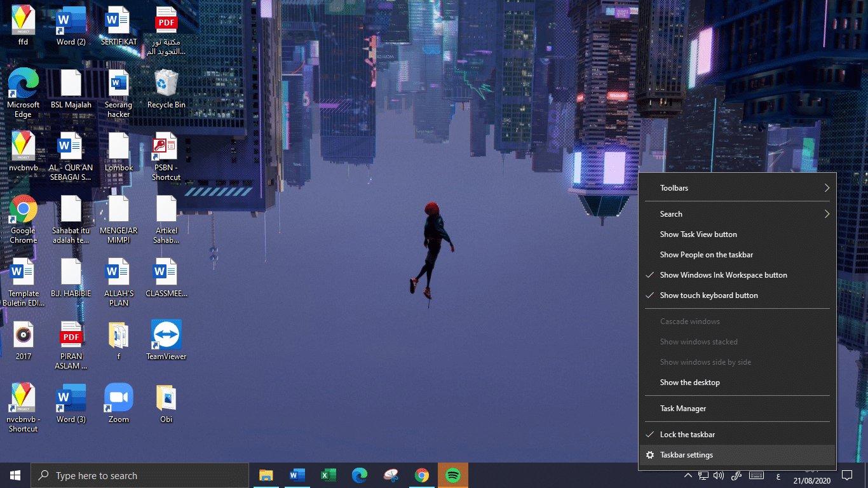Uncheck Show touch keyboard button
Viewport: 868px width, 488px height.
pos(737,295)
